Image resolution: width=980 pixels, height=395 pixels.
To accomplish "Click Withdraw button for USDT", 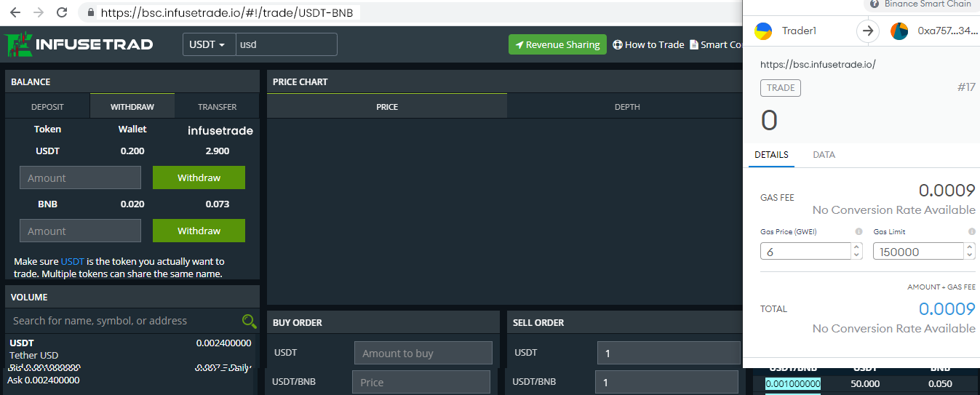I will pyautogui.click(x=199, y=177).
